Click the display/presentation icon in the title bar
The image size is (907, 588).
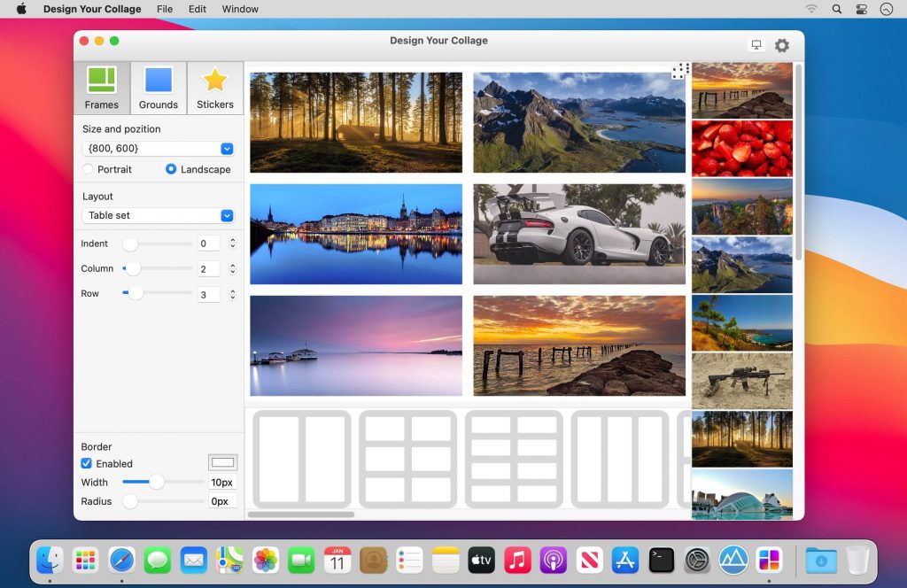tap(756, 44)
